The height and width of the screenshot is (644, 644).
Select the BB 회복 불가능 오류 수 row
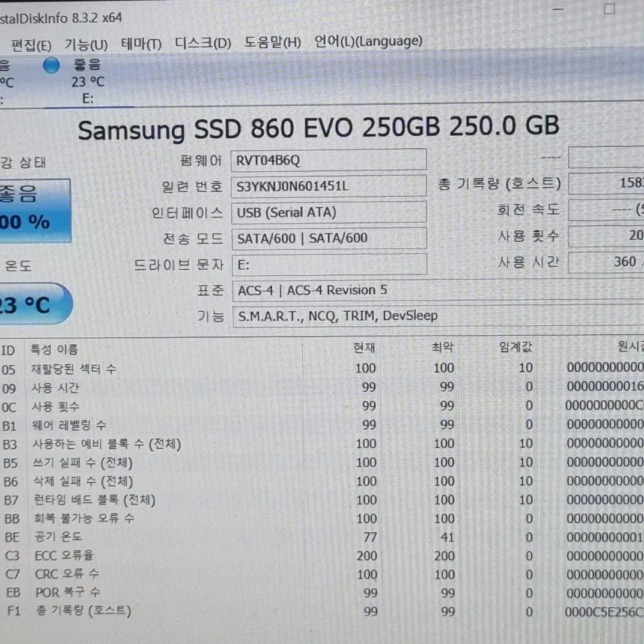pyautogui.click(x=322, y=518)
